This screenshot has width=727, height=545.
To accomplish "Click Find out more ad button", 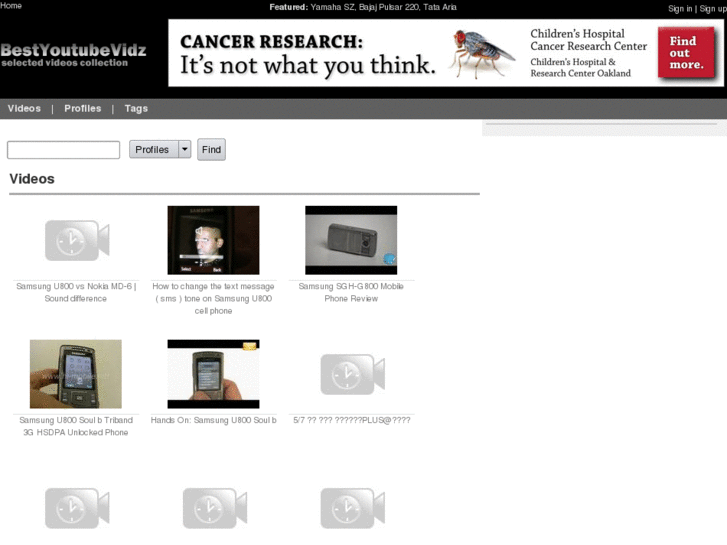I will 686,53.
